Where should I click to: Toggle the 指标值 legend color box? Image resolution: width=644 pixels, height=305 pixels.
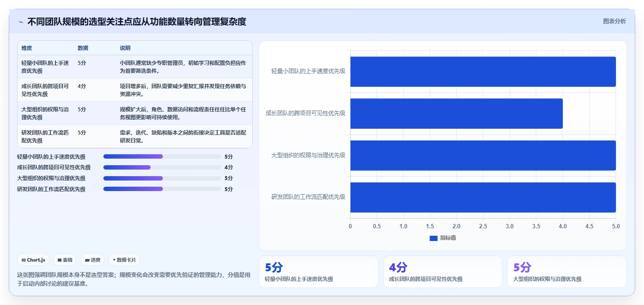(x=433, y=238)
